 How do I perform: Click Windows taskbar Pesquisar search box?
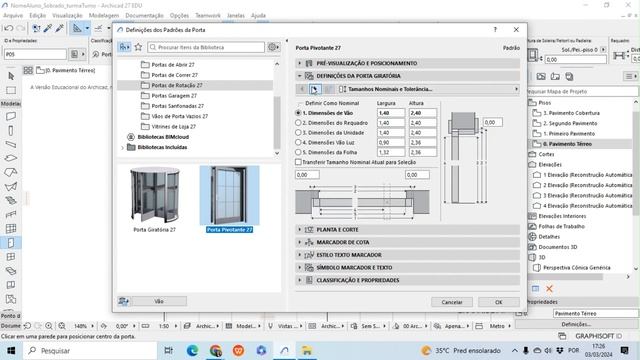click(90, 351)
